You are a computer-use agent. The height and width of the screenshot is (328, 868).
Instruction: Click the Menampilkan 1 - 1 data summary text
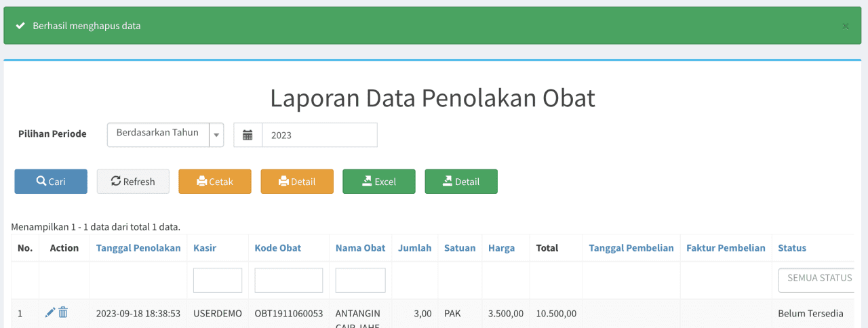tap(96, 227)
